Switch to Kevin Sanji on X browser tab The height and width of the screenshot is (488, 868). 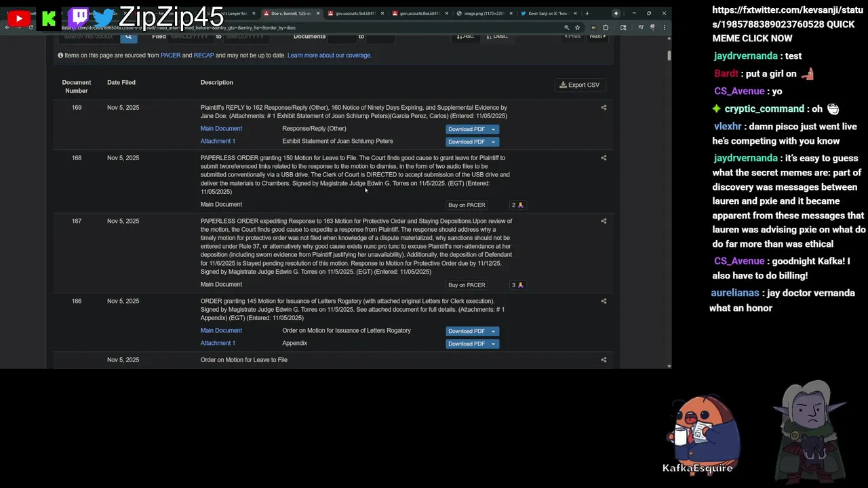tap(548, 14)
